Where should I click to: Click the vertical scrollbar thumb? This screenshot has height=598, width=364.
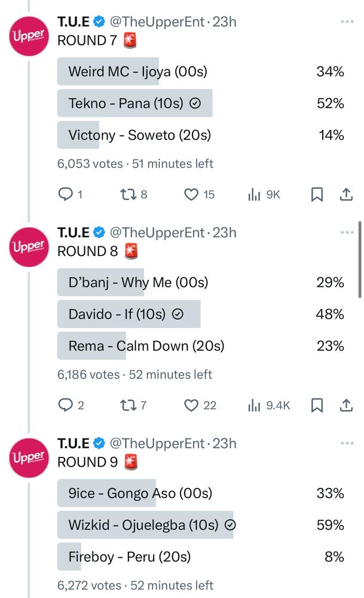(359, 260)
